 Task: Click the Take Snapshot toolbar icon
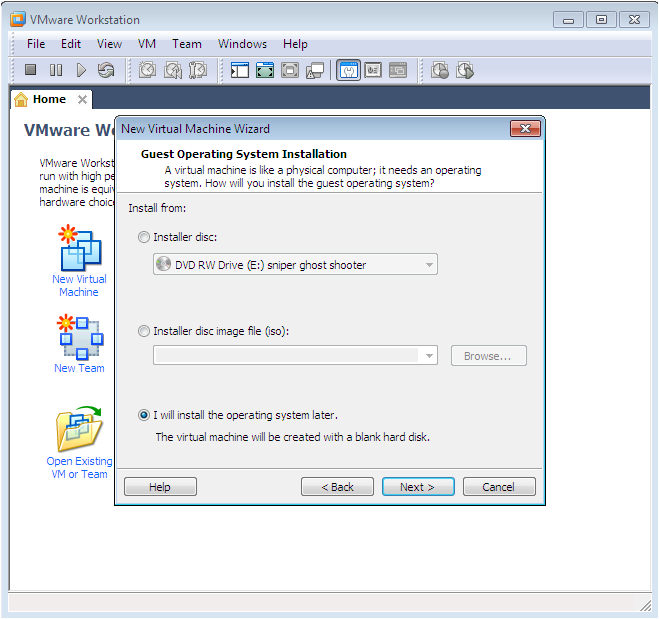(x=148, y=70)
